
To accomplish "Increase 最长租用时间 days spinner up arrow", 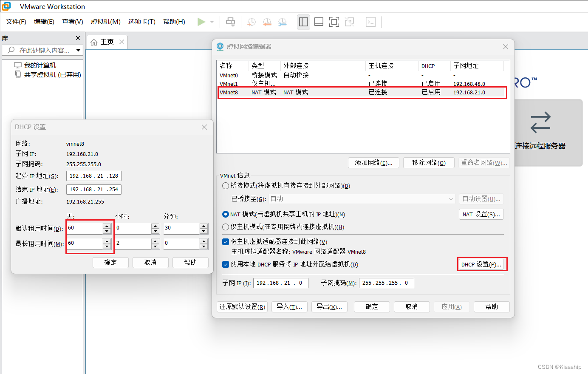I will coord(107,241).
